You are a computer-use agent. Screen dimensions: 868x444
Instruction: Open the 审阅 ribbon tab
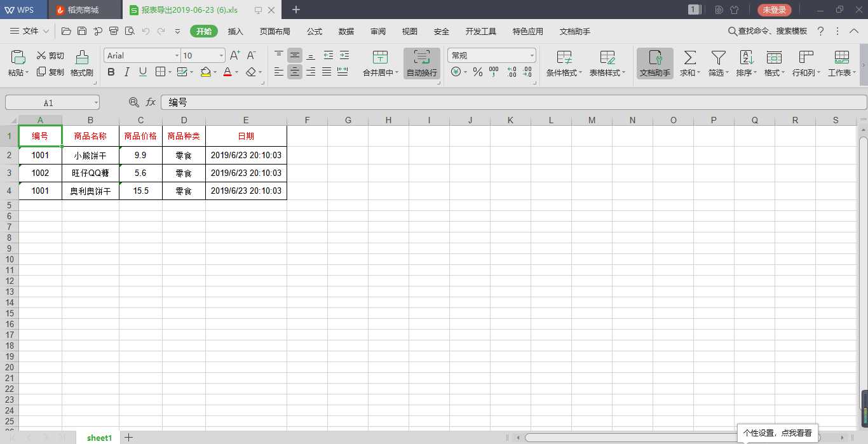(378, 31)
